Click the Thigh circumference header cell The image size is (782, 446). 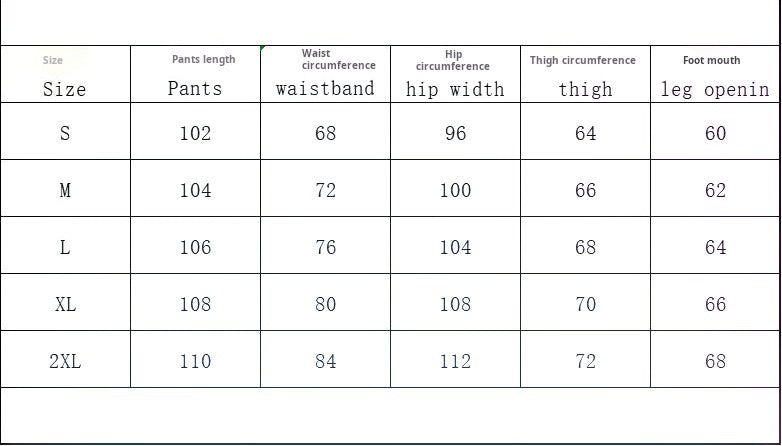click(x=586, y=75)
